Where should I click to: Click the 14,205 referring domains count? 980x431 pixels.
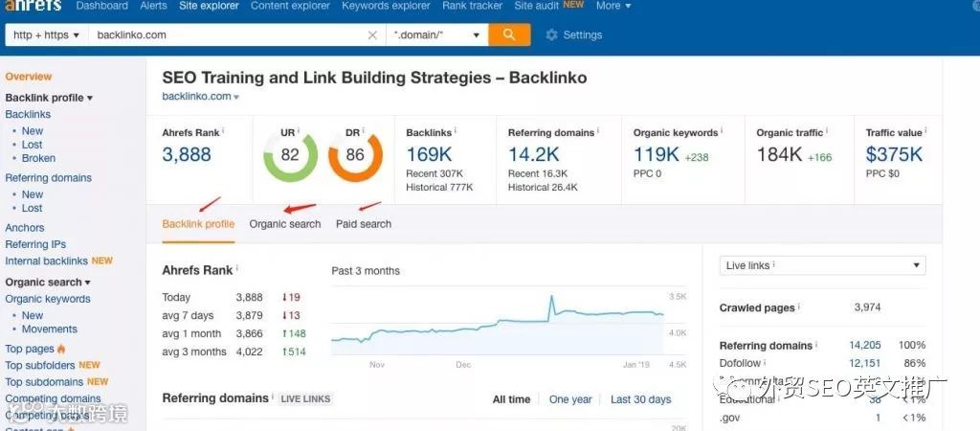tap(865, 346)
